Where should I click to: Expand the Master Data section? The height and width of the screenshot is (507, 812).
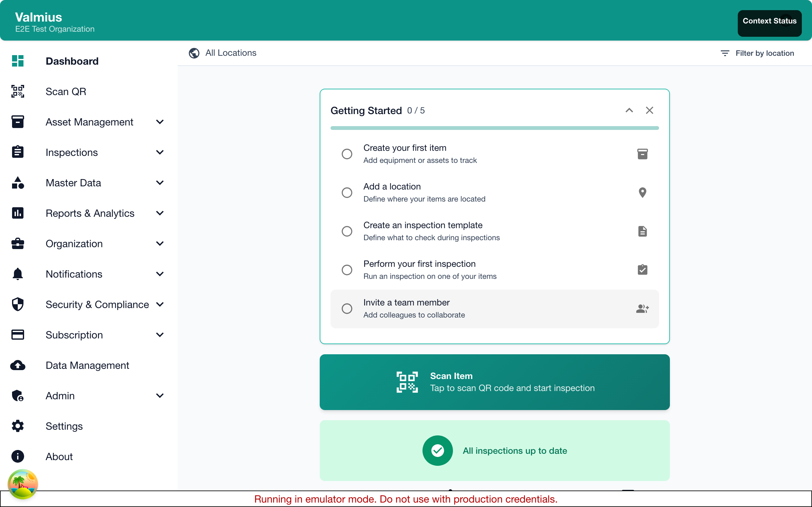160,183
